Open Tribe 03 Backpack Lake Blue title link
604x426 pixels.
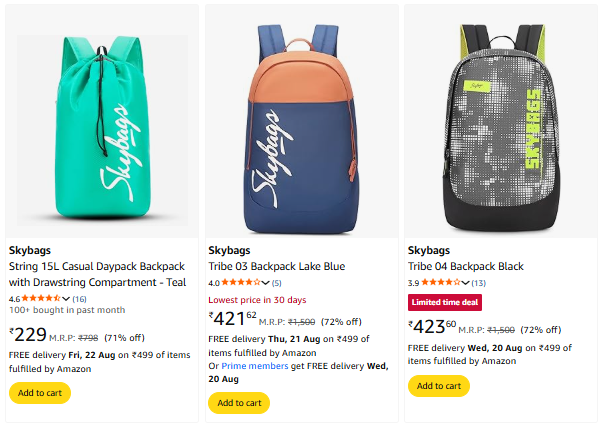click(x=277, y=266)
